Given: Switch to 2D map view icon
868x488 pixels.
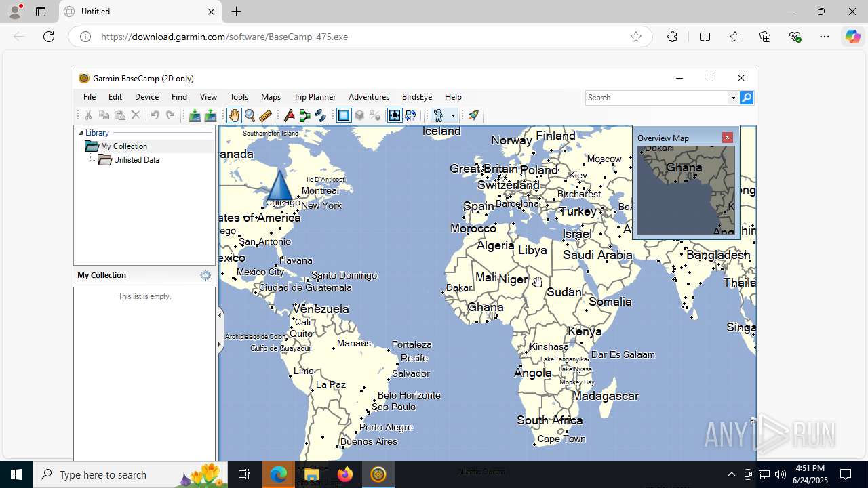Looking at the screenshot, I should [344, 115].
